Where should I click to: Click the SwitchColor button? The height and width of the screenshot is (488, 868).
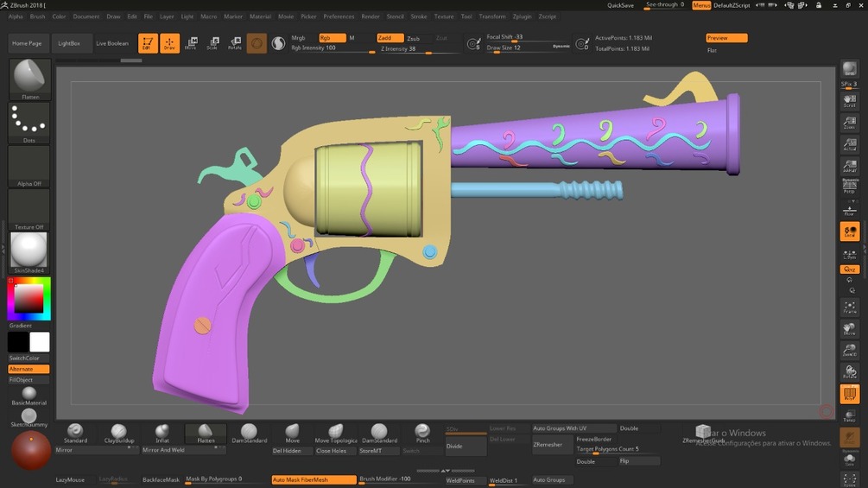pyautogui.click(x=29, y=358)
